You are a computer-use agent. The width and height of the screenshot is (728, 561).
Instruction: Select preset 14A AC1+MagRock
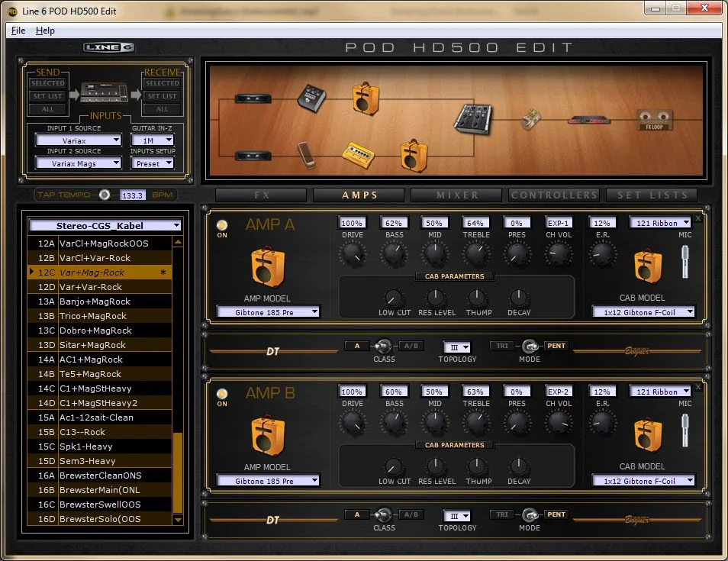pyautogui.click(x=92, y=359)
